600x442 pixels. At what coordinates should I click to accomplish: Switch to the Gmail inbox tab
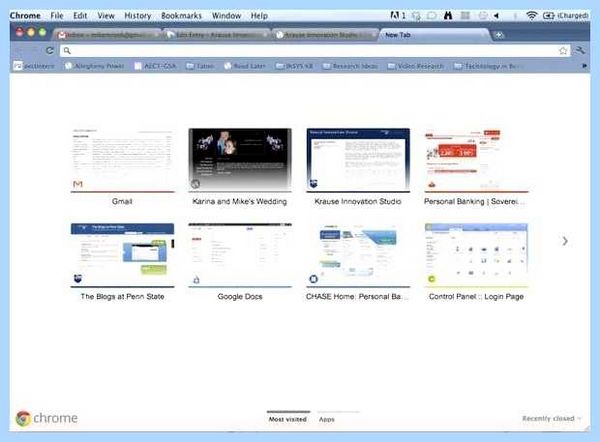pyautogui.click(x=107, y=35)
